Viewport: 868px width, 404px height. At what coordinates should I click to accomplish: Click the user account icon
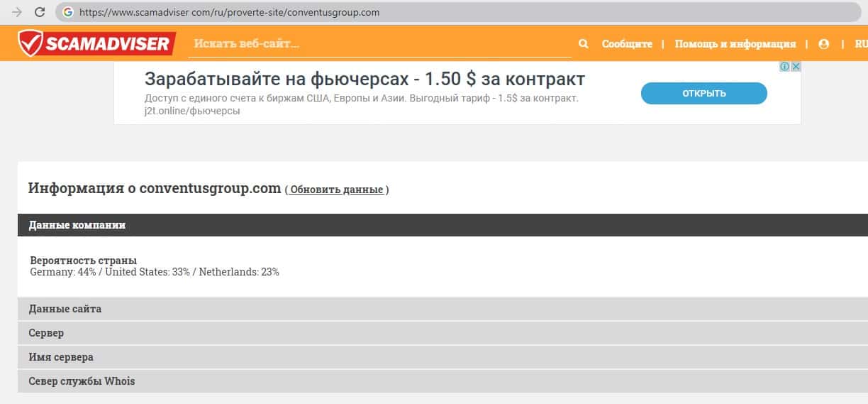click(x=823, y=44)
